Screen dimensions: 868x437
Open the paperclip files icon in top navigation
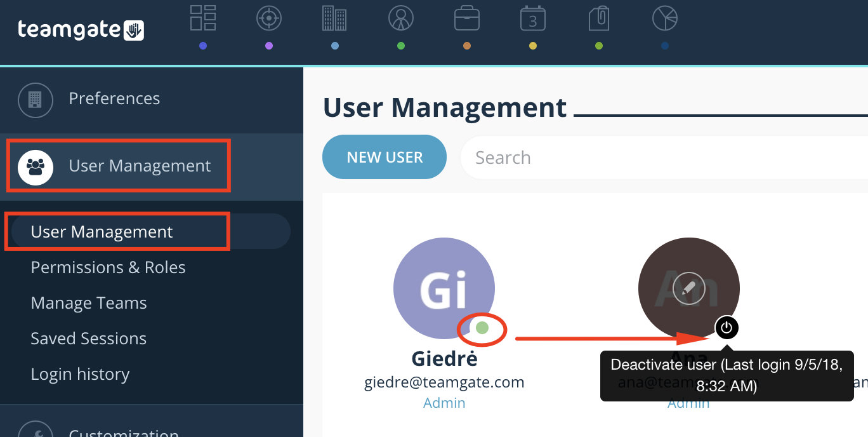pos(599,18)
